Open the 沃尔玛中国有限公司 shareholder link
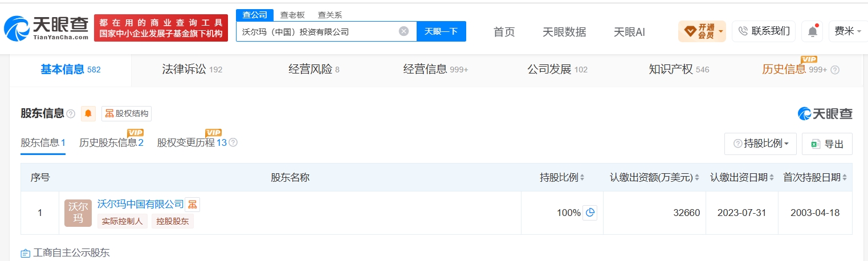The height and width of the screenshot is (261, 868). pyautogui.click(x=141, y=204)
